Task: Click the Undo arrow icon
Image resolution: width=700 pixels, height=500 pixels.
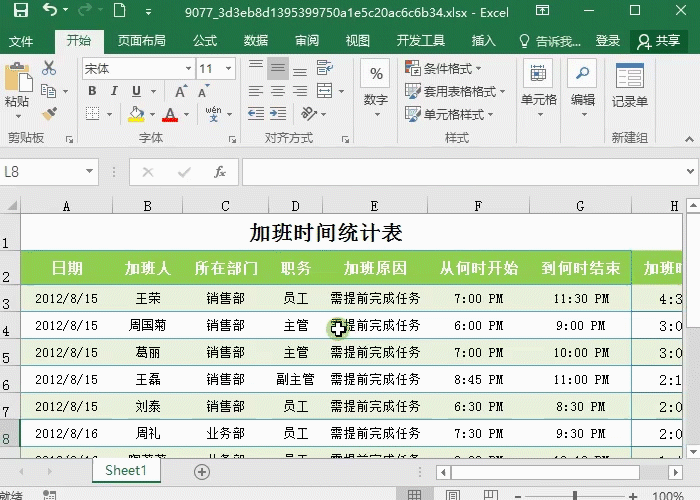Action: (50, 10)
